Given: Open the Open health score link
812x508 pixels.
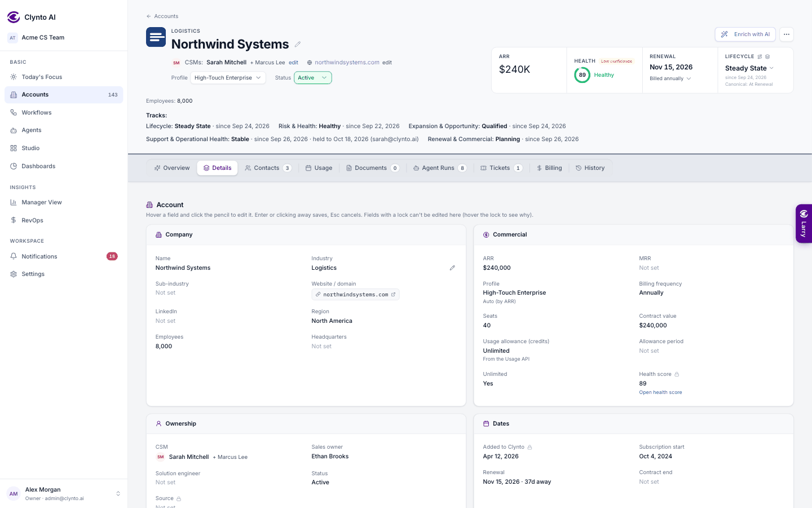Looking at the screenshot, I should point(660,392).
